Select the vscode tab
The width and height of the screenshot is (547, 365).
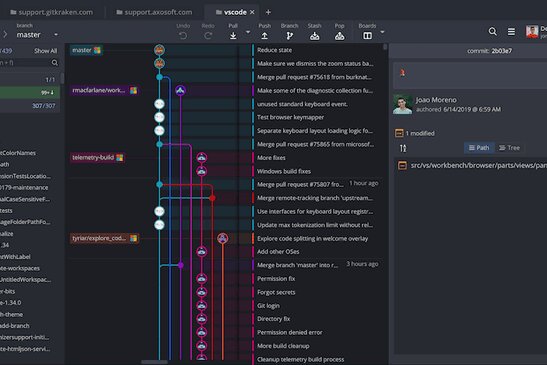coord(232,12)
